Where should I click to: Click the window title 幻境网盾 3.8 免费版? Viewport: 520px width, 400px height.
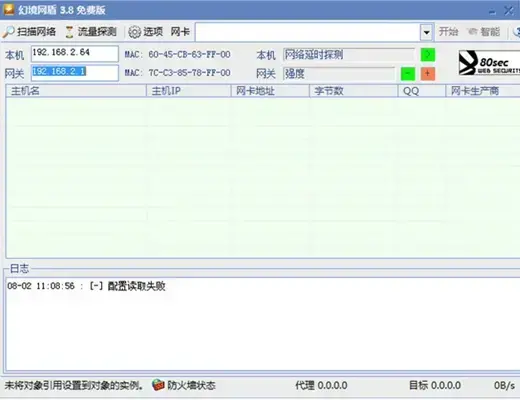pyautogui.click(x=62, y=10)
